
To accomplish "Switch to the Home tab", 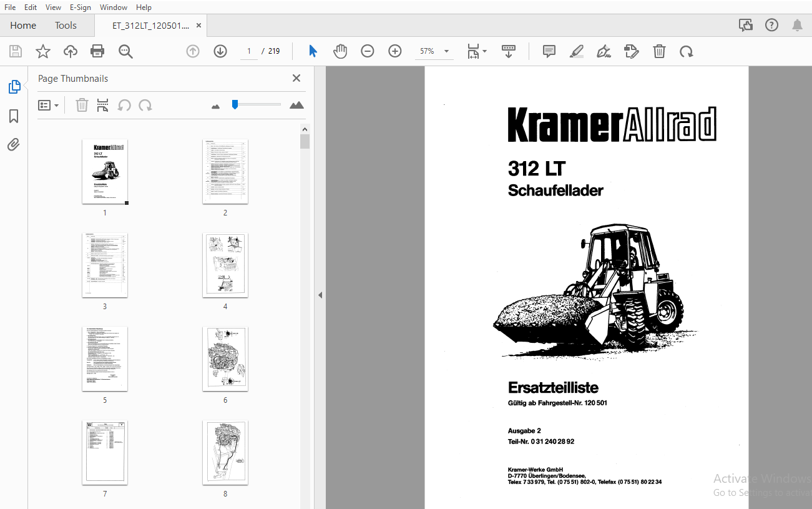I will (23, 25).
